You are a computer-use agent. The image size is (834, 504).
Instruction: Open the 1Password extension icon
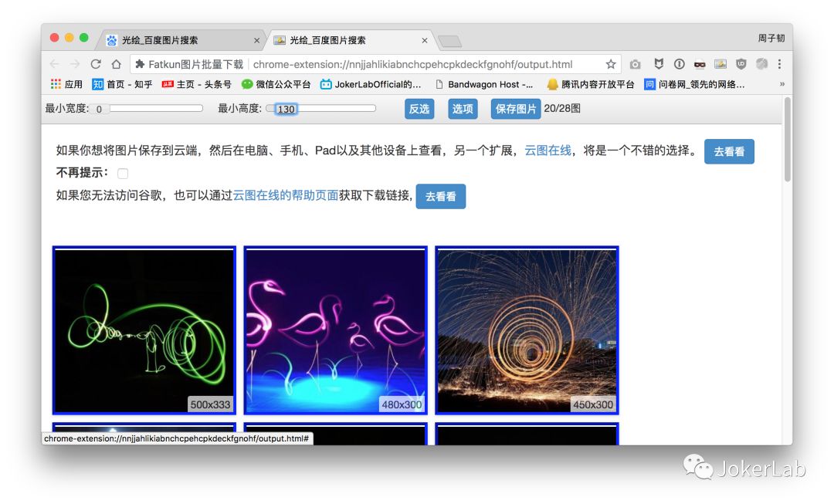pyautogui.click(x=680, y=64)
